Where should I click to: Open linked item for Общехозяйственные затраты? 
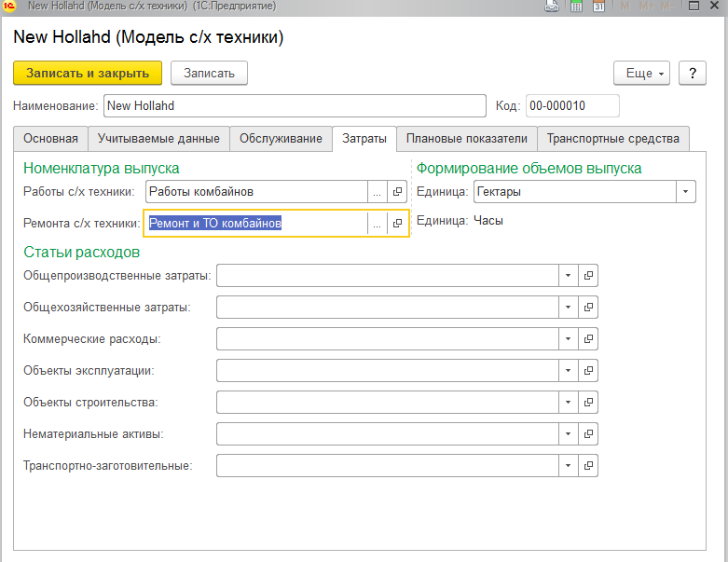point(588,308)
